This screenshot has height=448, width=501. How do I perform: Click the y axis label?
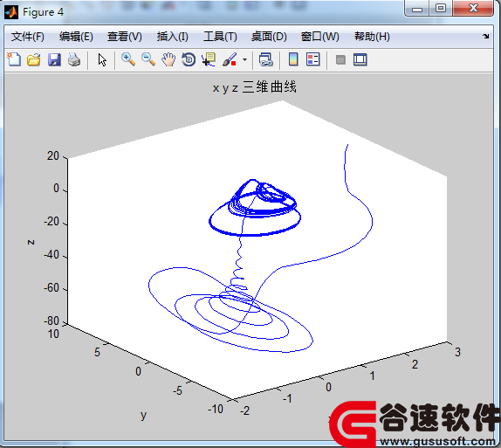[143, 415]
